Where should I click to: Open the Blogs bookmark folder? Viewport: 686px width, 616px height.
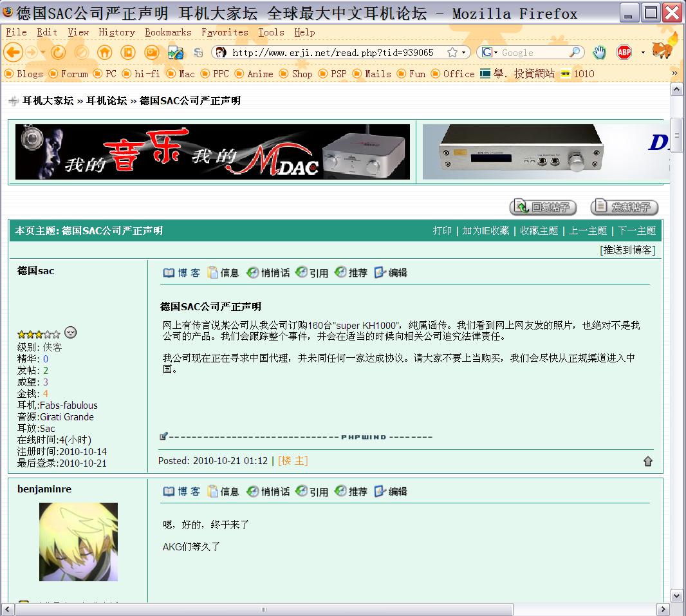click(24, 73)
